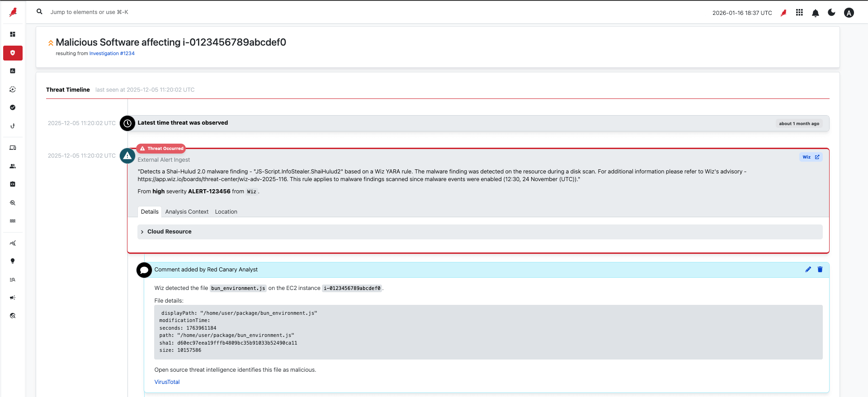
Task: Open the dashboard grid icon in sidebar
Action: [x=13, y=34]
